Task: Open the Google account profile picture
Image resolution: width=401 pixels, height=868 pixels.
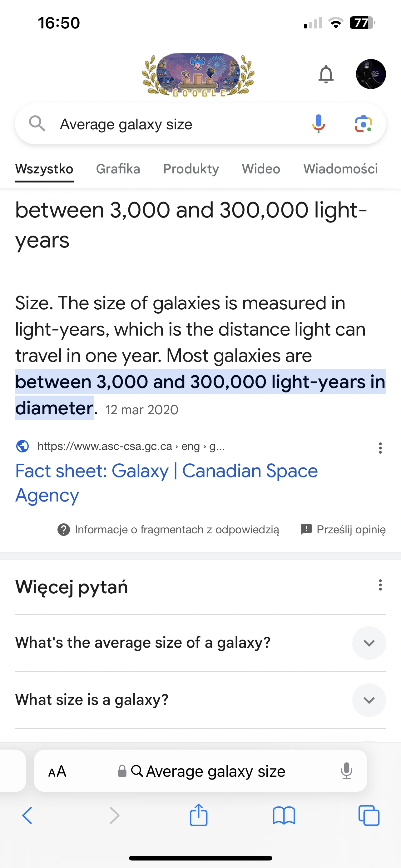Action: pos(371,74)
